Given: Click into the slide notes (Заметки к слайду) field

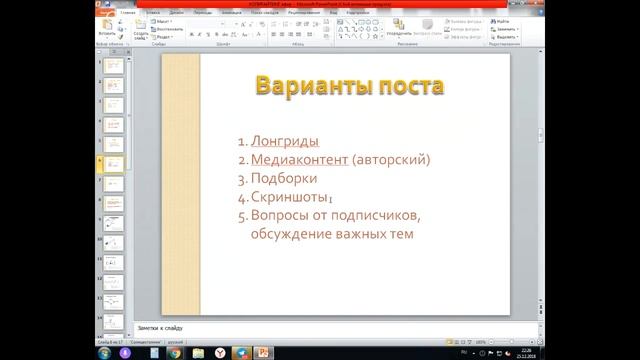Looking at the screenshot, I should pyautogui.click(x=336, y=328).
